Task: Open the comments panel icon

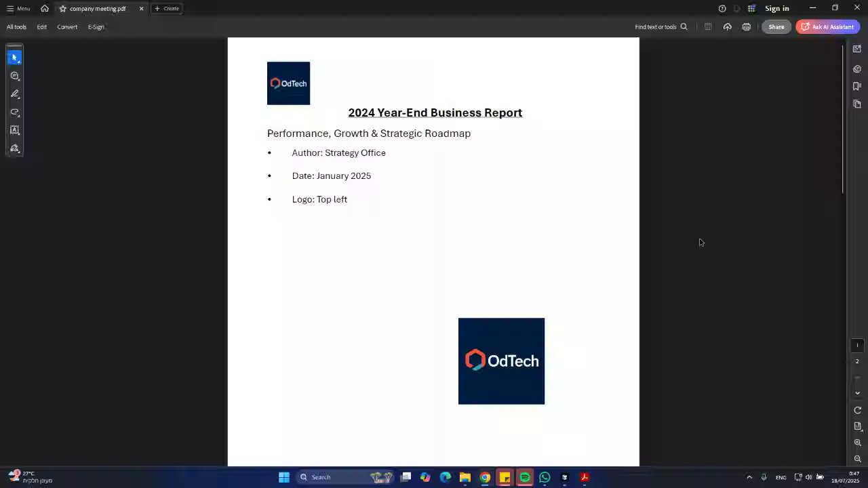Action: point(857,69)
